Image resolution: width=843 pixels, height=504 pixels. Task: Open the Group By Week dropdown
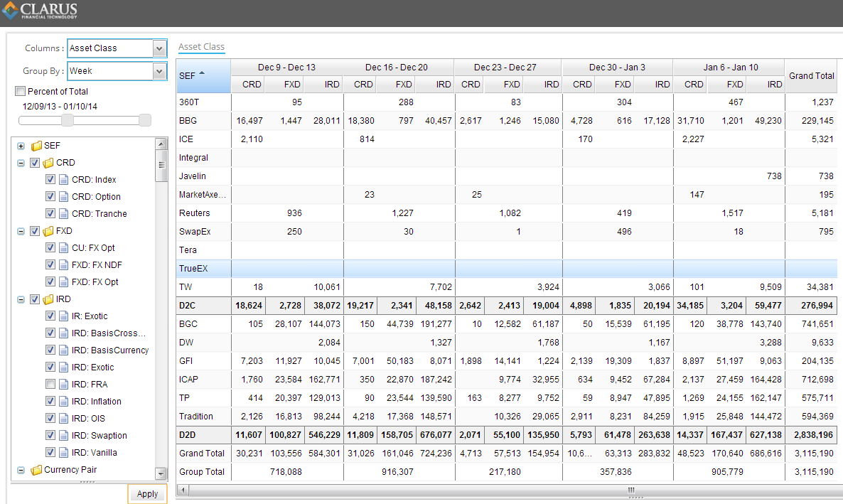coord(159,71)
